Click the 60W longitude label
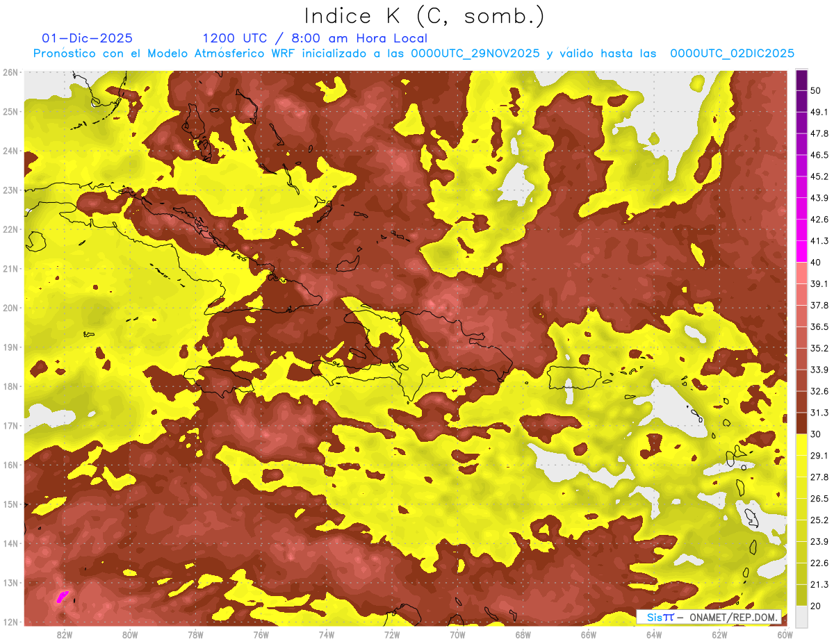Image resolution: width=834 pixels, height=644 pixels. coord(785,634)
